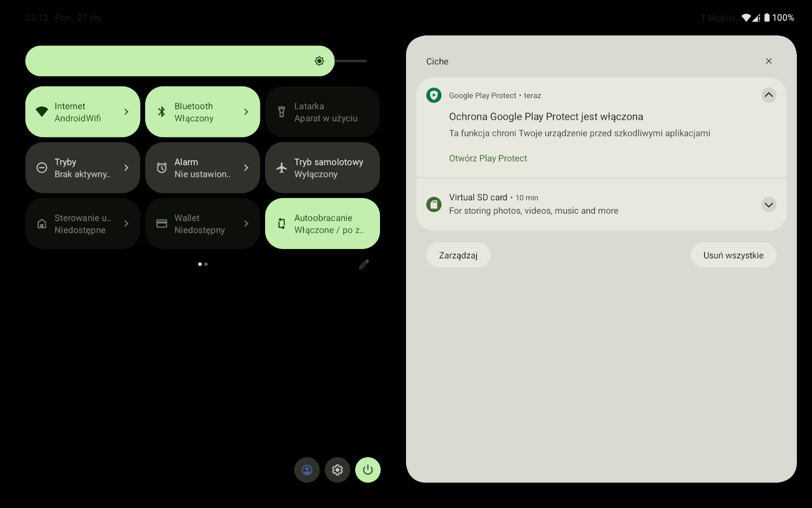The image size is (812, 508).
Task: Open Internet tile details chevron
Action: tap(126, 112)
